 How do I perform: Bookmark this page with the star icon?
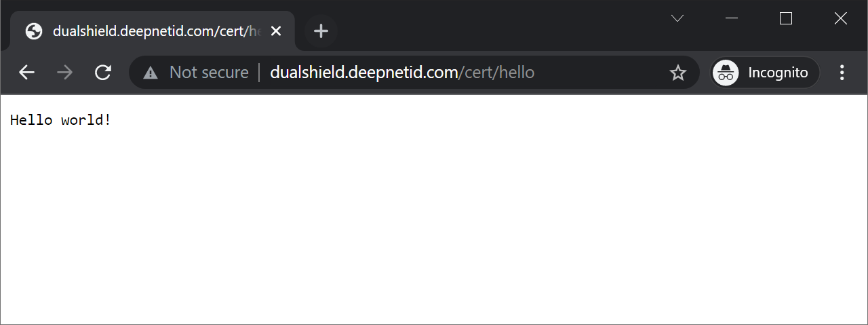click(678, 73)
